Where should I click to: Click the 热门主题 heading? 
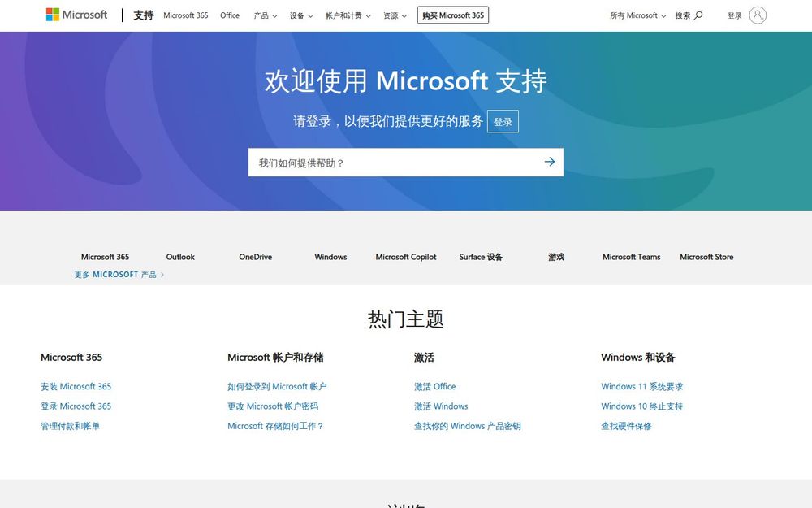point(405,319)
